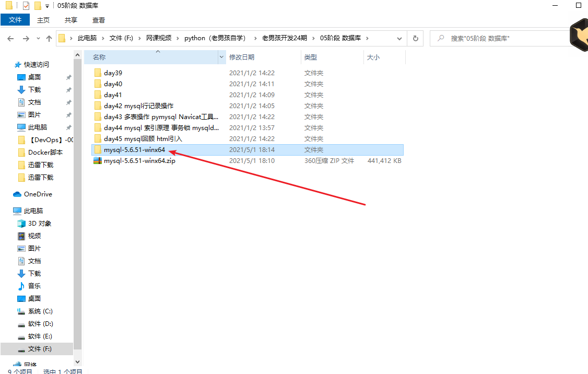The height and width of the screenshot is (374, 588).
Task: Open 软件 (D:) drive
Action: [41, 323]
